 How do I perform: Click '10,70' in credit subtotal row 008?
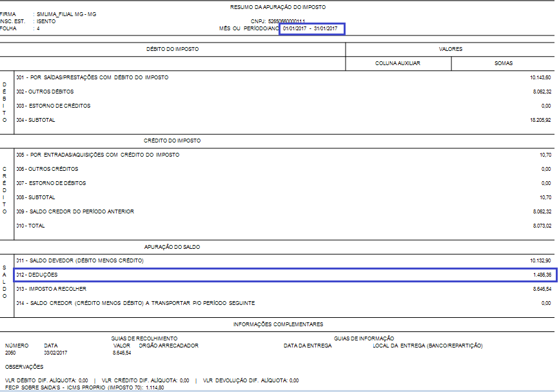click(x=545, y=197)
